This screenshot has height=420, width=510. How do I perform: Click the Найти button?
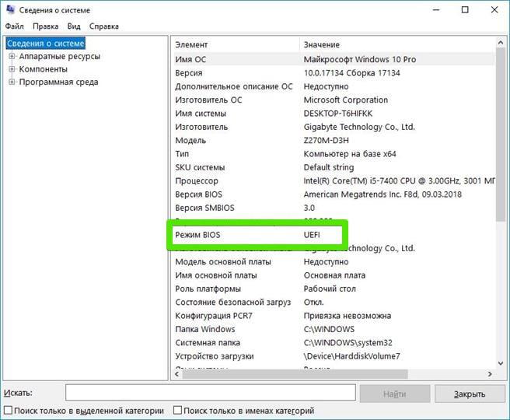[395, 394]
